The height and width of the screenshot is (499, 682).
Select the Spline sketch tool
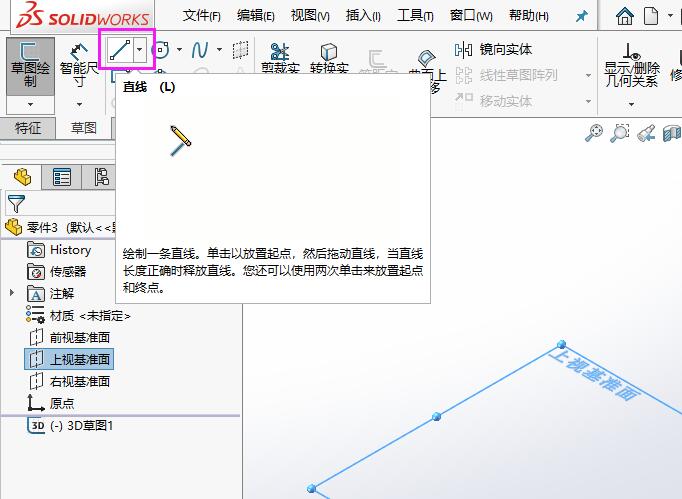200,50
